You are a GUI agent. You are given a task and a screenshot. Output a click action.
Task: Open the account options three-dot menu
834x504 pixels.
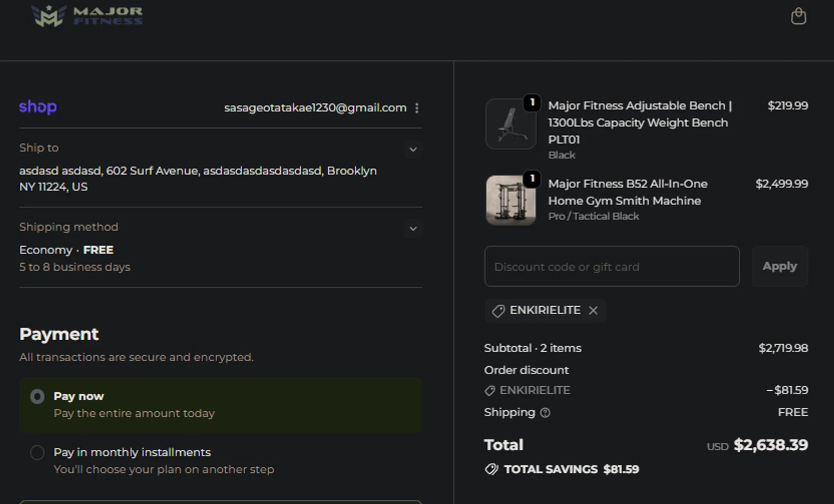tap(416, 108)
